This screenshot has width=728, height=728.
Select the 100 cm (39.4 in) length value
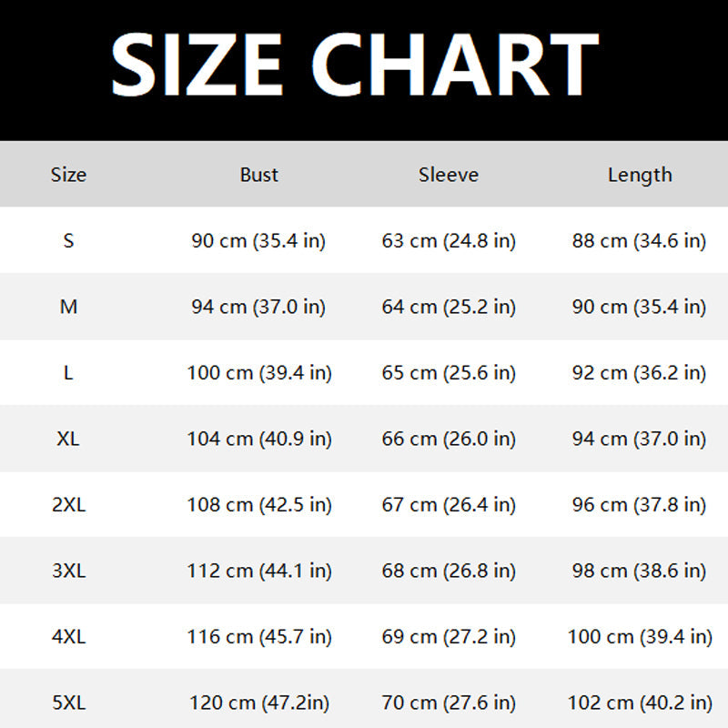click(x=640, y=637)
